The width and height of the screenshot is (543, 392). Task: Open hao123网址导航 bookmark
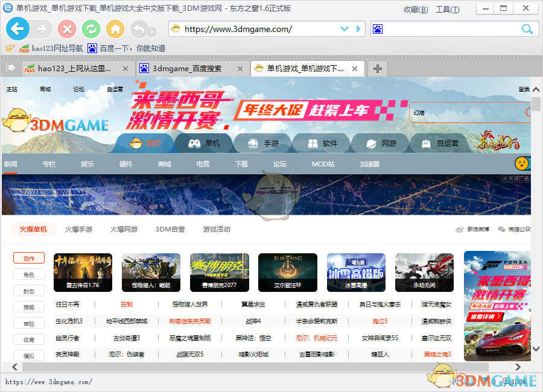pos(51,48)
